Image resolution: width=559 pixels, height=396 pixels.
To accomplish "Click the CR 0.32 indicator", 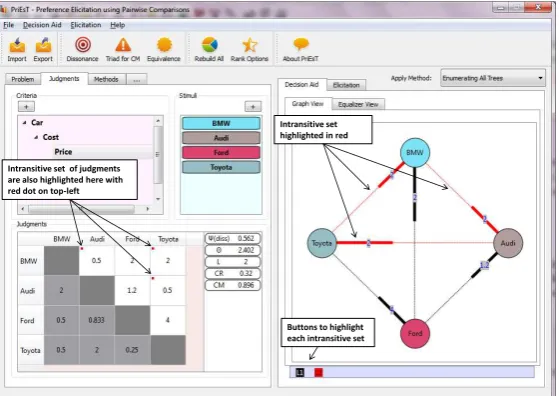I will click(233, 273).
